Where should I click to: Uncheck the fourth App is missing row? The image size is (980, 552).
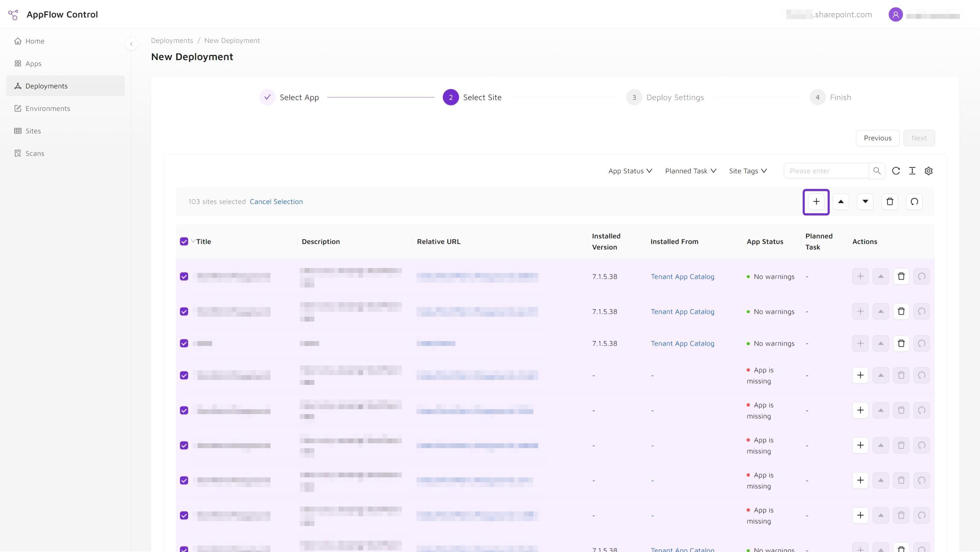(184, 480)
